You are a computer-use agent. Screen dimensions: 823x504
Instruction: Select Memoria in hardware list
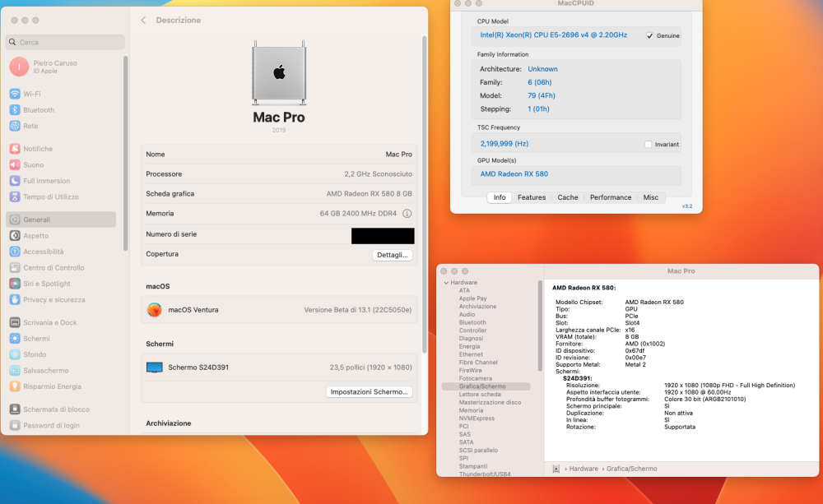click(x=471, y=410)
